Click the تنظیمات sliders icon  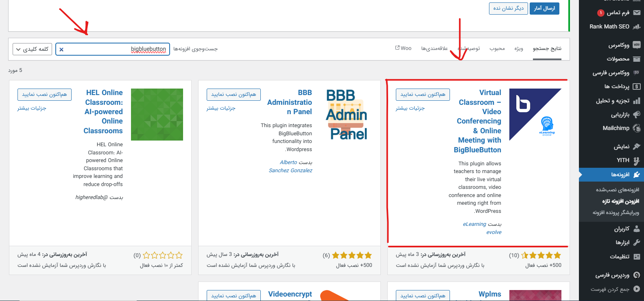637,256
